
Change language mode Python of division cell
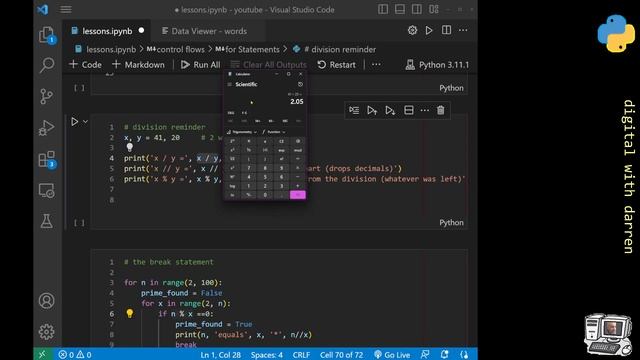coord(451,222)
